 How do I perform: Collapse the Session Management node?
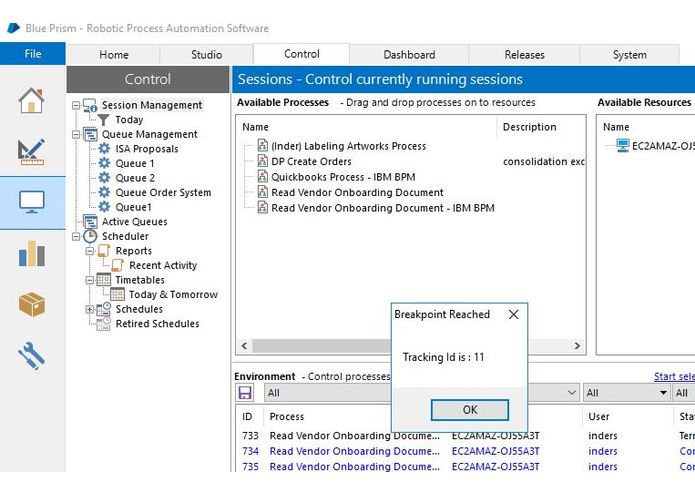(x=76, y=105)
